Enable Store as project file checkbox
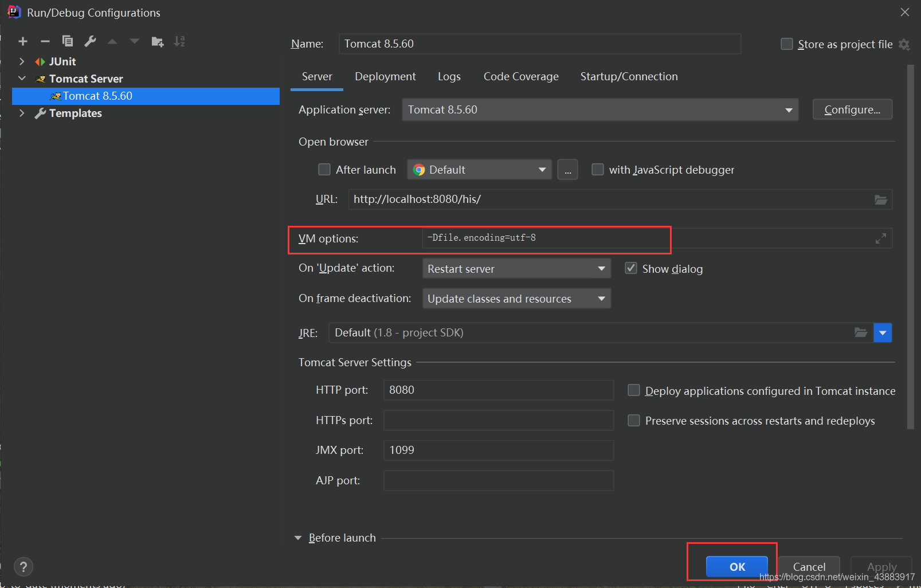Screen dimensions: 921x588 coord(787,44)
